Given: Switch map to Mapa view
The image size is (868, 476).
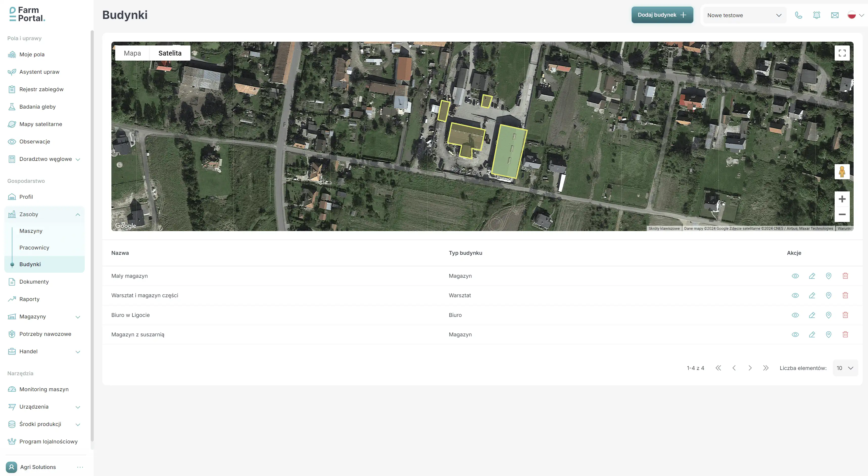Looking at the screenshot, I should click(x=132, y=53).
